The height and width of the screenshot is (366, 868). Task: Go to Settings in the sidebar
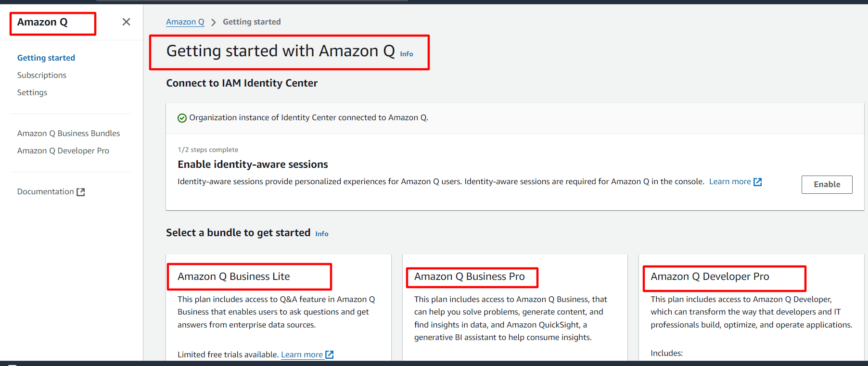click(x=32, y=92)
